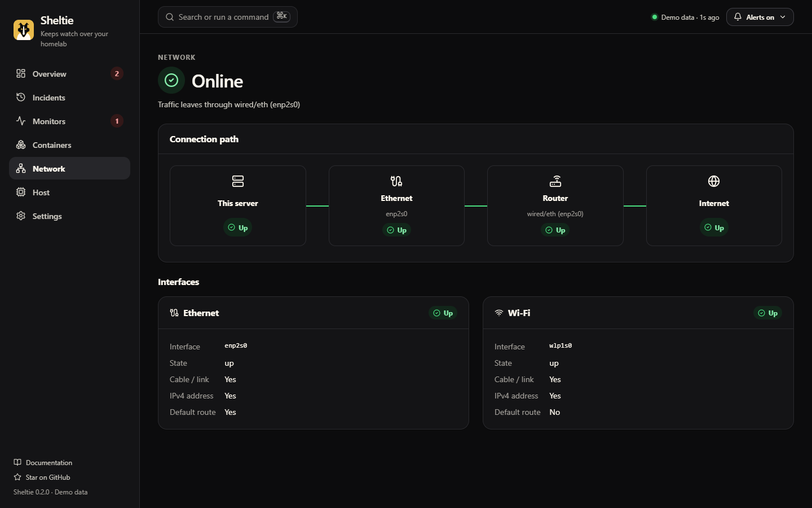The image size is (812, 508).
Task: Click the cable icon beside Ethernet interface heading
Action: [174, 313]
